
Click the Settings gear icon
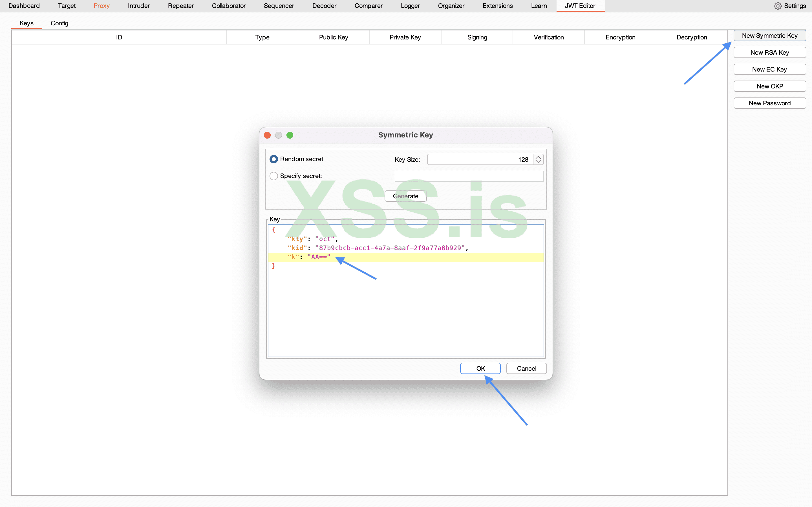point(777,6)
